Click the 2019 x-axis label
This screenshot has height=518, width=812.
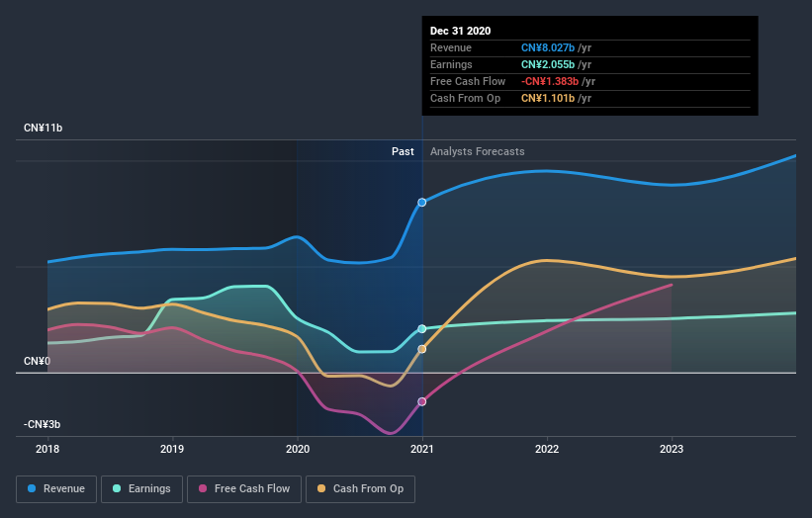(x=172, y=449)
